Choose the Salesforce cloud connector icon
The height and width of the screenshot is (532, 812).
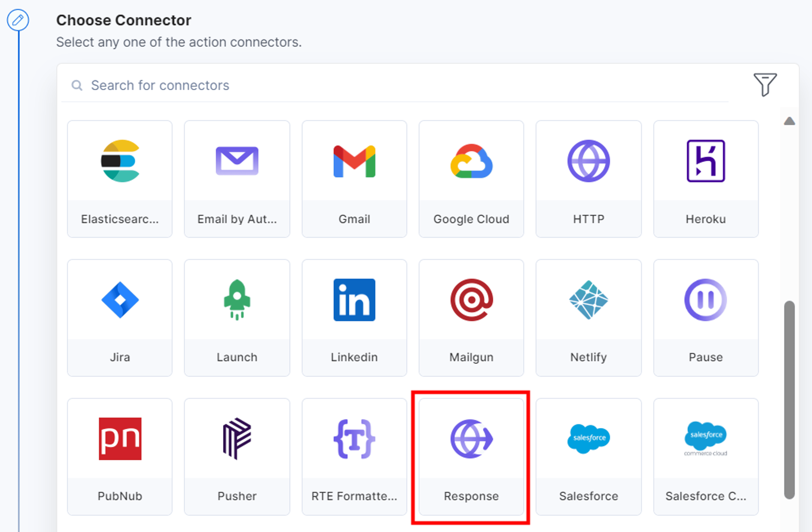tap(588, 439)
